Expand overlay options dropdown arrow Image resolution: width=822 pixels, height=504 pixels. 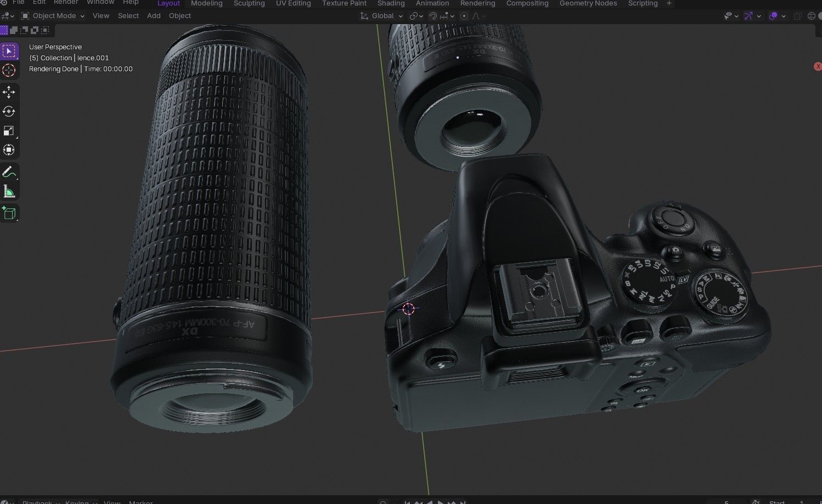tap(784, 16)
